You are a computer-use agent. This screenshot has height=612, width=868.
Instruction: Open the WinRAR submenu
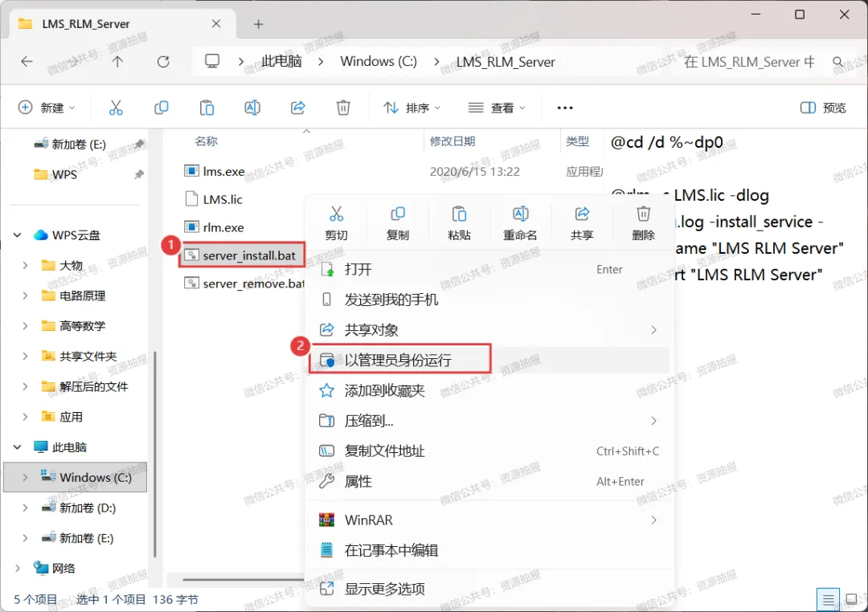[x=489, y=520]
